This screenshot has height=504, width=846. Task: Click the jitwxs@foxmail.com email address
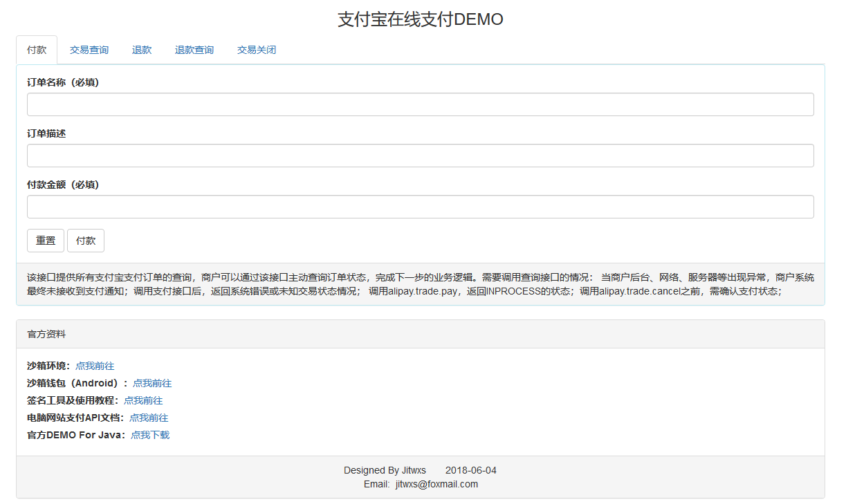pyautogui.click(x=435, y=484)
